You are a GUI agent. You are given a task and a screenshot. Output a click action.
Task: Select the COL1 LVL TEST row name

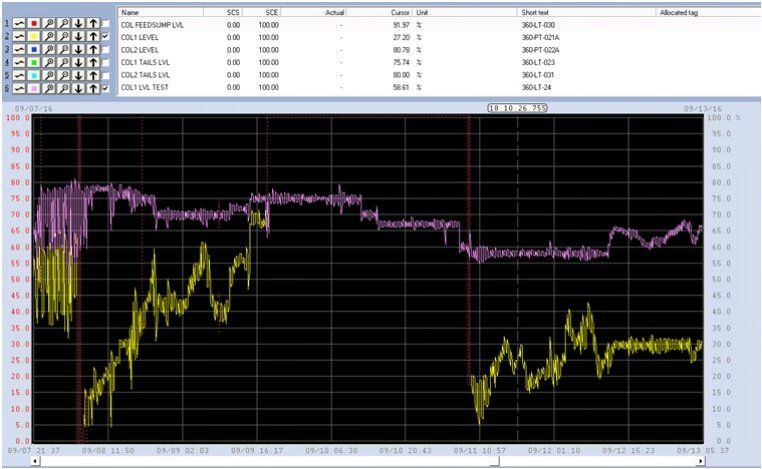pos(144,87)
